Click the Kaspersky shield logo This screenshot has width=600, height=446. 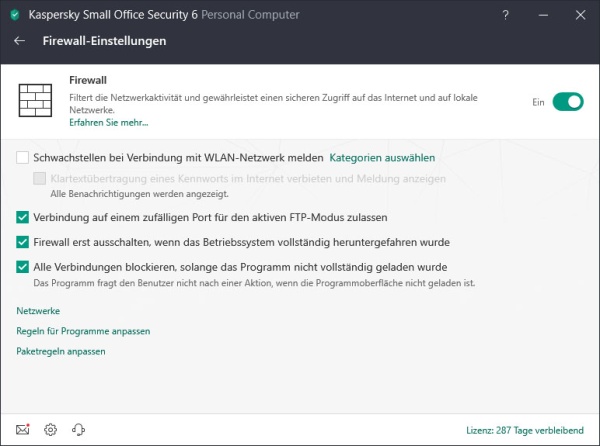tap(15, 15)
